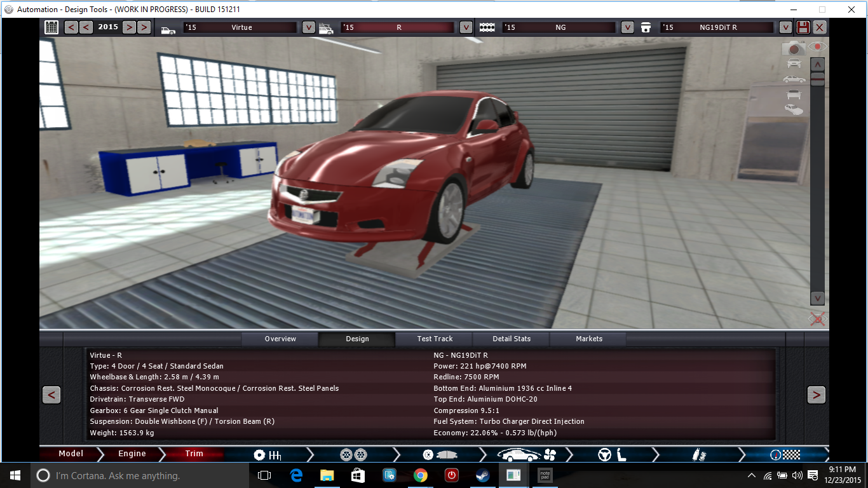Click the car trim icon beside R
This screenshot has width=868, height=488.
pyautogui.click(x=326, y=29)
